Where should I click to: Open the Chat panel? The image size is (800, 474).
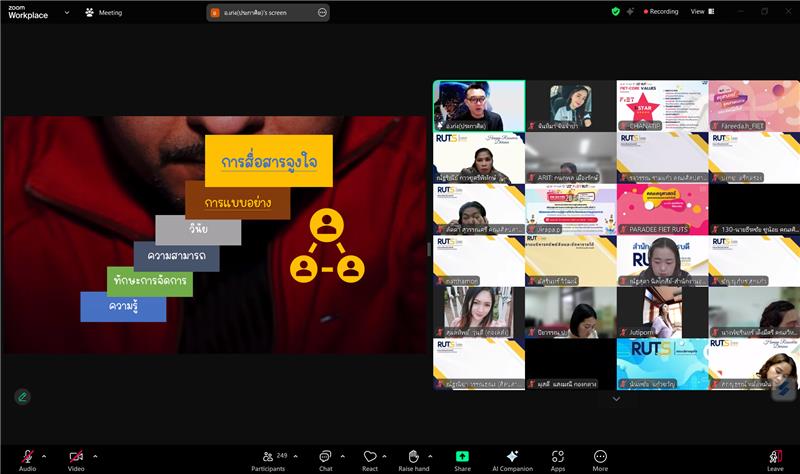point(325,456)
